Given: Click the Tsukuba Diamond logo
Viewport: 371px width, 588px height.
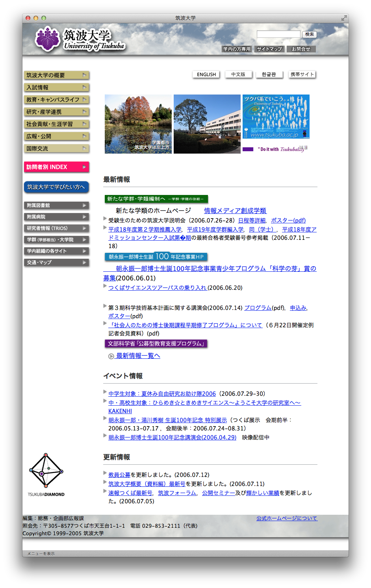Looking at the screenshot, I should point(46,475).
